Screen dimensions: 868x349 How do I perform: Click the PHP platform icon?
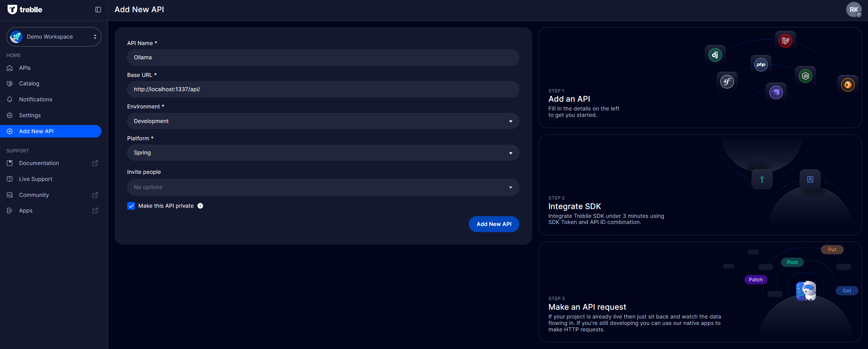point(761,64)
